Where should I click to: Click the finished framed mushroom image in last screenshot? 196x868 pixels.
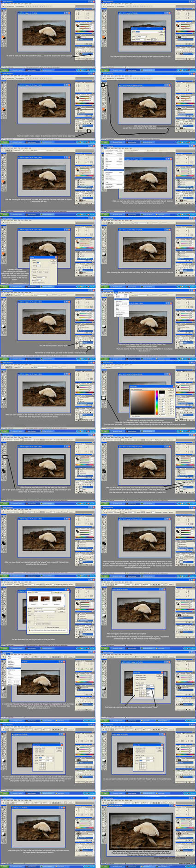point(141,831)
